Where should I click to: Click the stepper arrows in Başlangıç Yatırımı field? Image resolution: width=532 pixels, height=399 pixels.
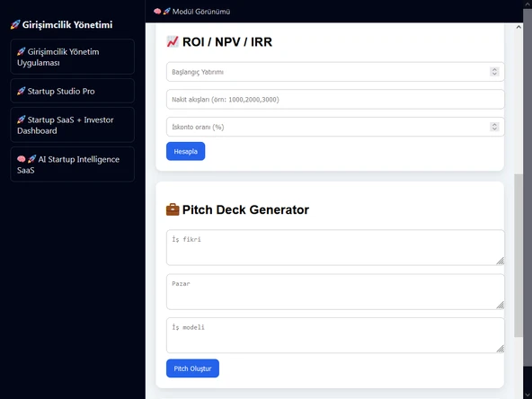(494, 72)
